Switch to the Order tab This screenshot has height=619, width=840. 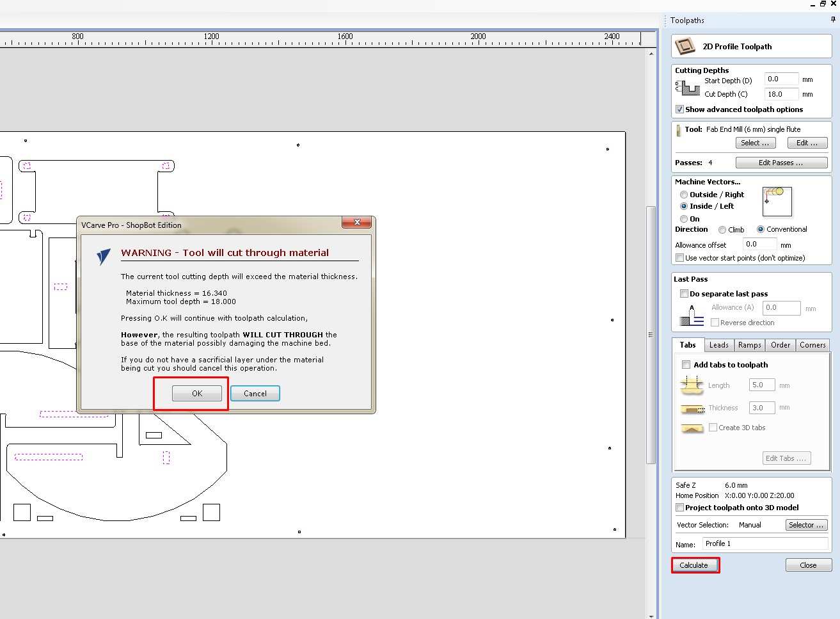(781, 345)
